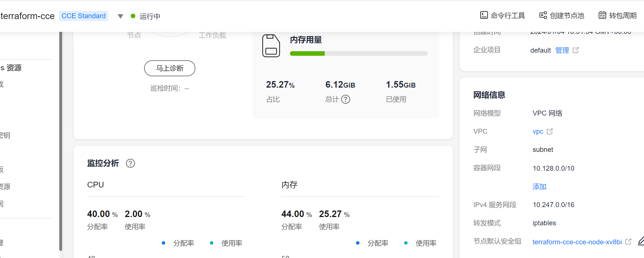Click the 管理 enterprise project link

pyautogui.click(x=562, y=50)
